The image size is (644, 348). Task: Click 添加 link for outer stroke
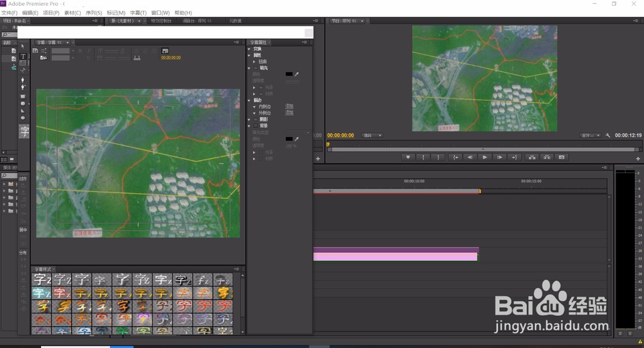[290, 113]
